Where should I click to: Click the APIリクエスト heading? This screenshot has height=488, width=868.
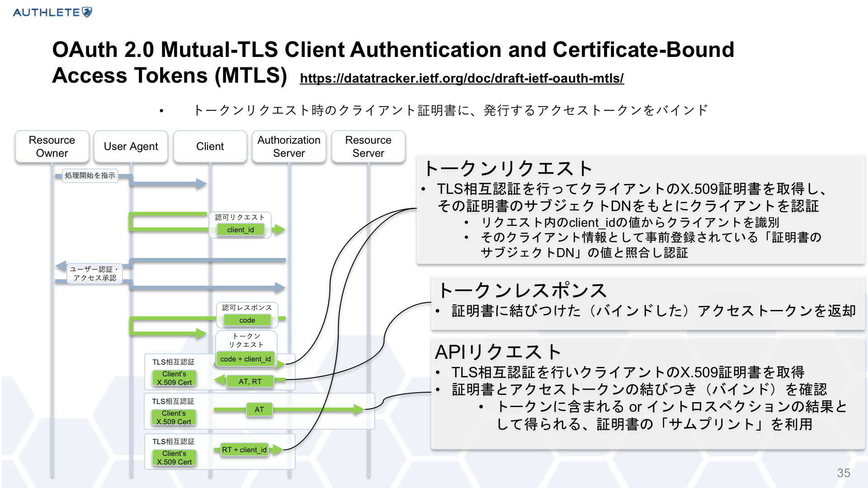[498, 352]
